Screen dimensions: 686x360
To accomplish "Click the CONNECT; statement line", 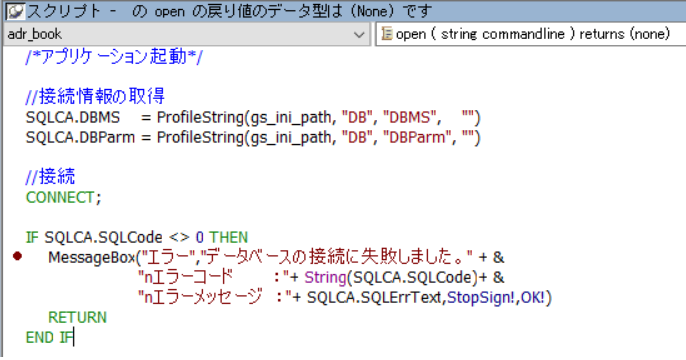I will point(63,197).
